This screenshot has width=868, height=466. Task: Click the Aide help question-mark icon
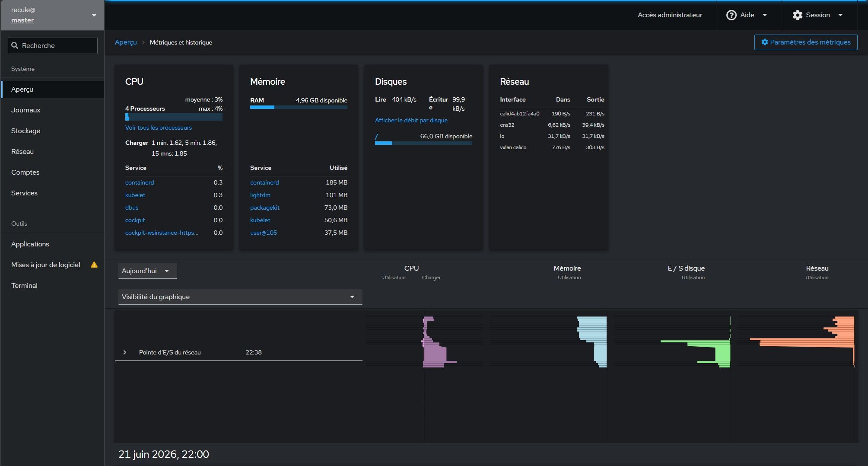(731, 15)
